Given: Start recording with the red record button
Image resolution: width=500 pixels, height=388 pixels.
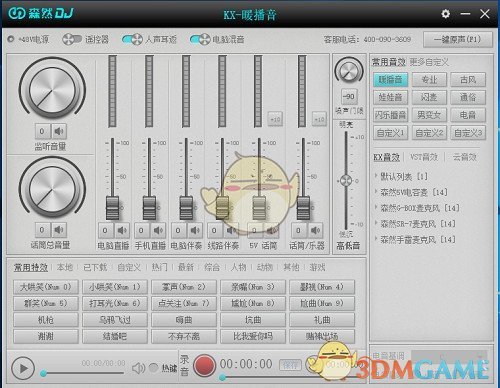Looking at the screenshot, I should click(204, 365).
